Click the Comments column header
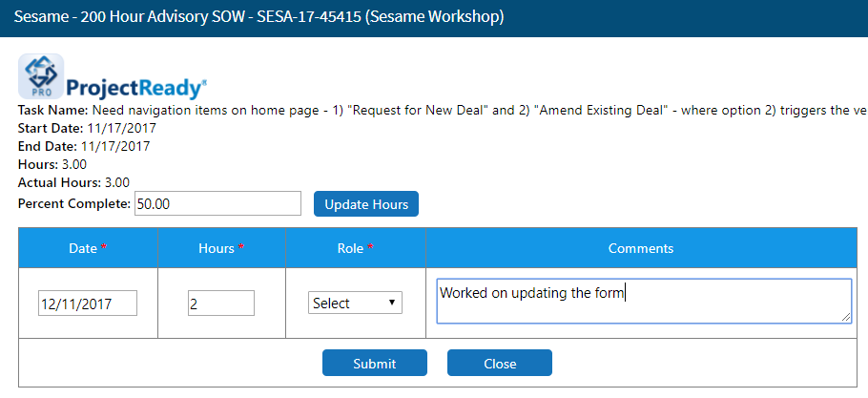This screenshot has height=398, width=868. click(x=641, y=248)
